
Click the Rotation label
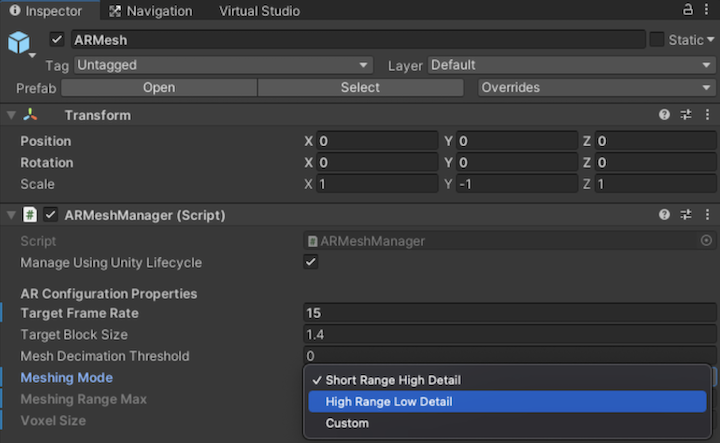click(x=47, y=163)
